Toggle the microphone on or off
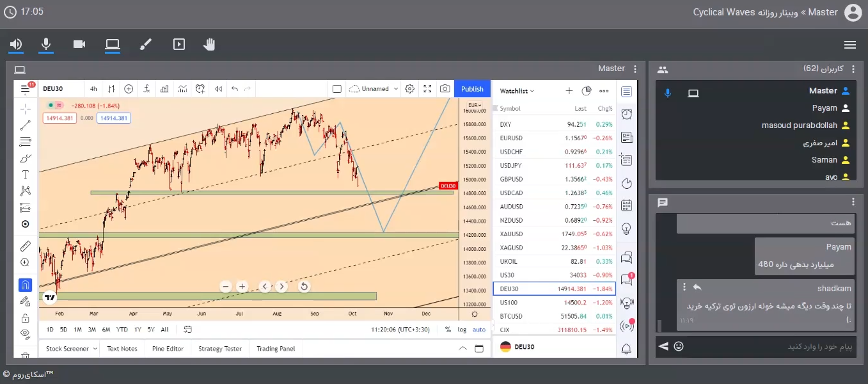 (46, 44)
